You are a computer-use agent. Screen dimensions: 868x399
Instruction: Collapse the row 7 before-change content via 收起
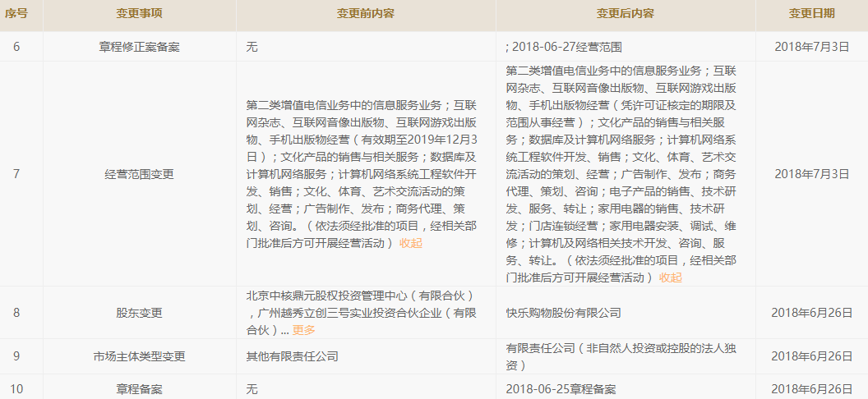[411, 243]
